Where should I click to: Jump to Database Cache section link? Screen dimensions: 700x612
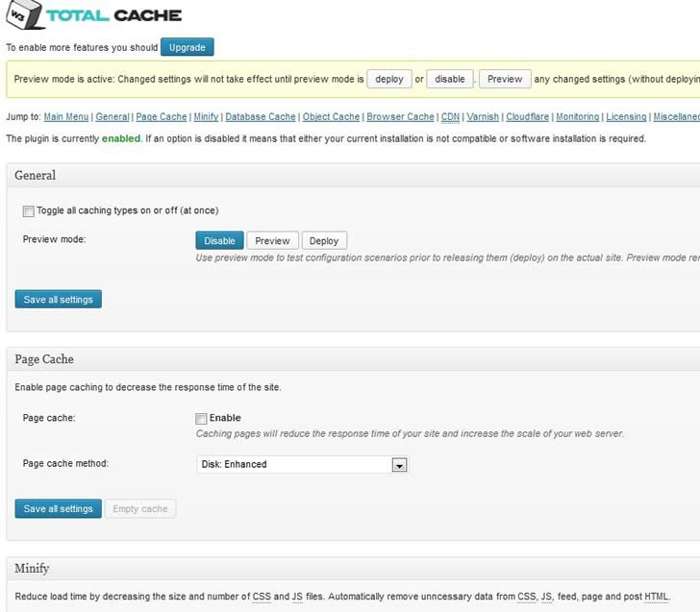pyautogui.click(x=261, y=117)
